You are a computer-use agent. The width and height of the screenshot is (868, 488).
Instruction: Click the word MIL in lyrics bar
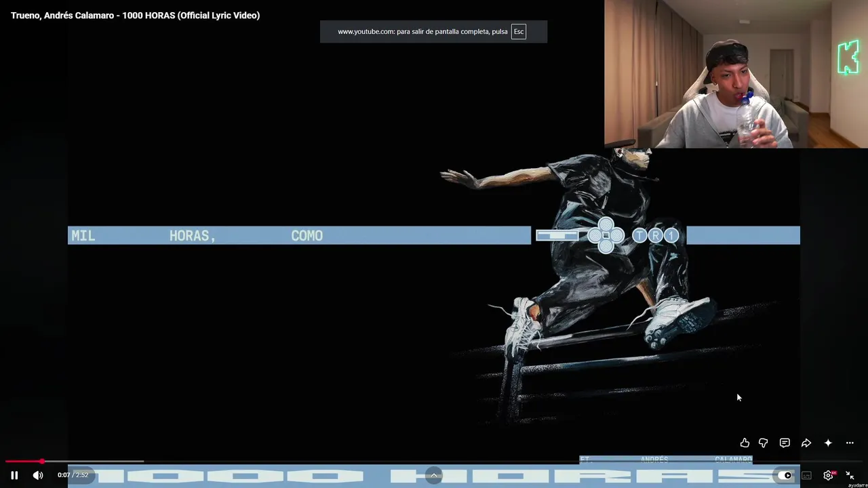[x=83, y=236]
